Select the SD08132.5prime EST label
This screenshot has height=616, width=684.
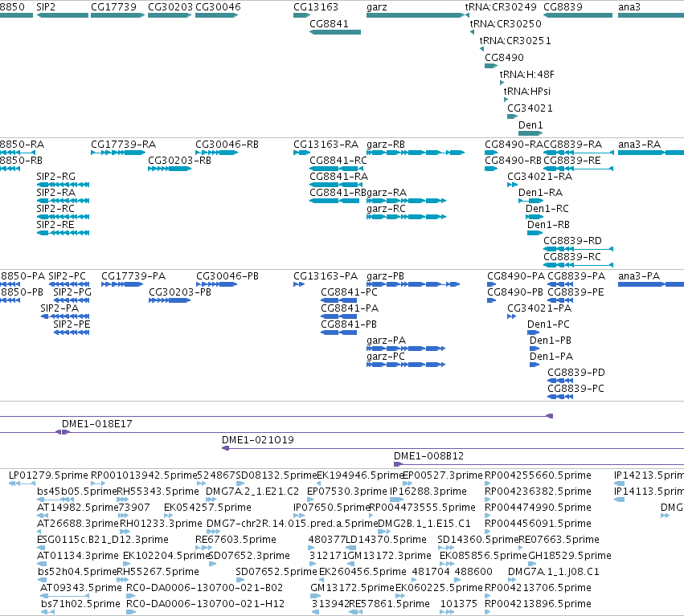276,475
